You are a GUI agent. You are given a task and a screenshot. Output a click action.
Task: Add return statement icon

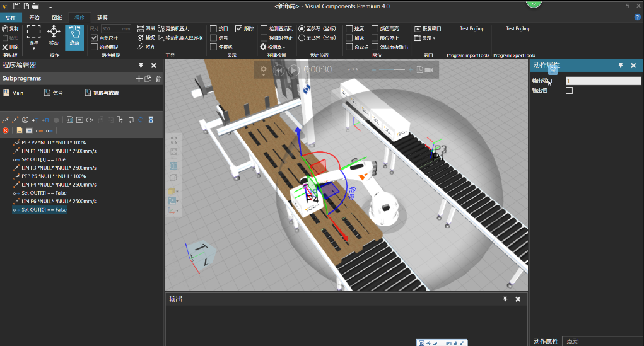[x=131, y=120]
